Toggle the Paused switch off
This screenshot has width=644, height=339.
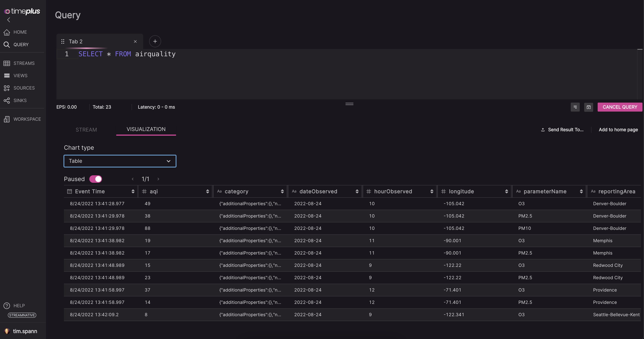click(95, 179)
